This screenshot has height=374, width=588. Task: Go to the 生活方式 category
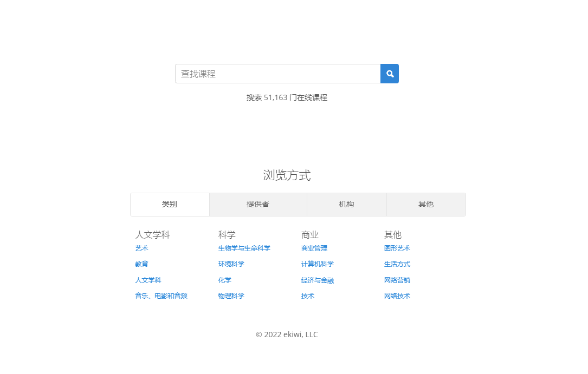coord(397,264)
